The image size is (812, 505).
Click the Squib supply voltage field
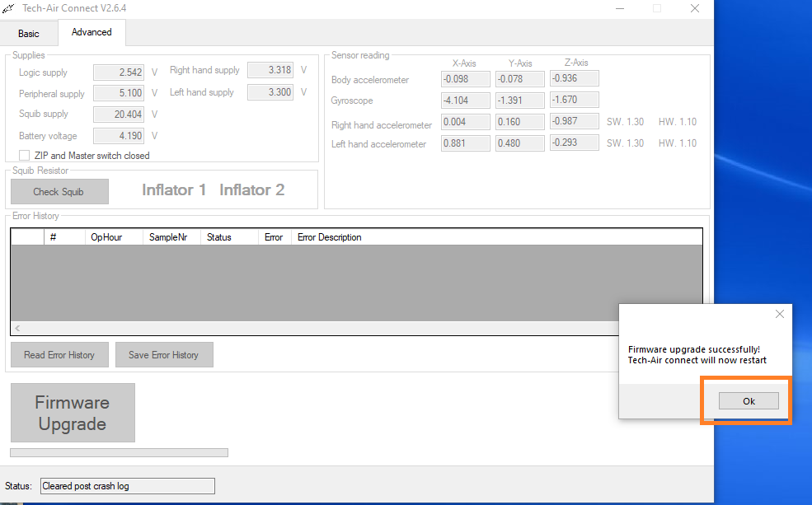[119, 115]
